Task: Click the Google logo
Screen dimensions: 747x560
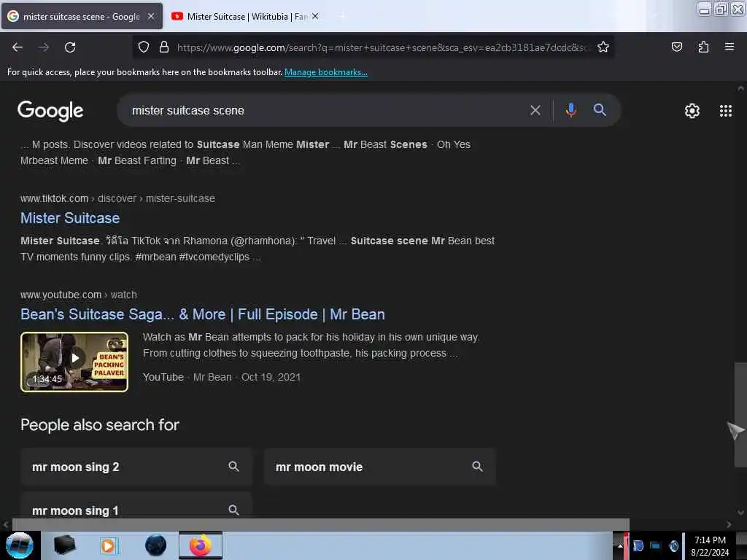Action: tap(50, 111)
